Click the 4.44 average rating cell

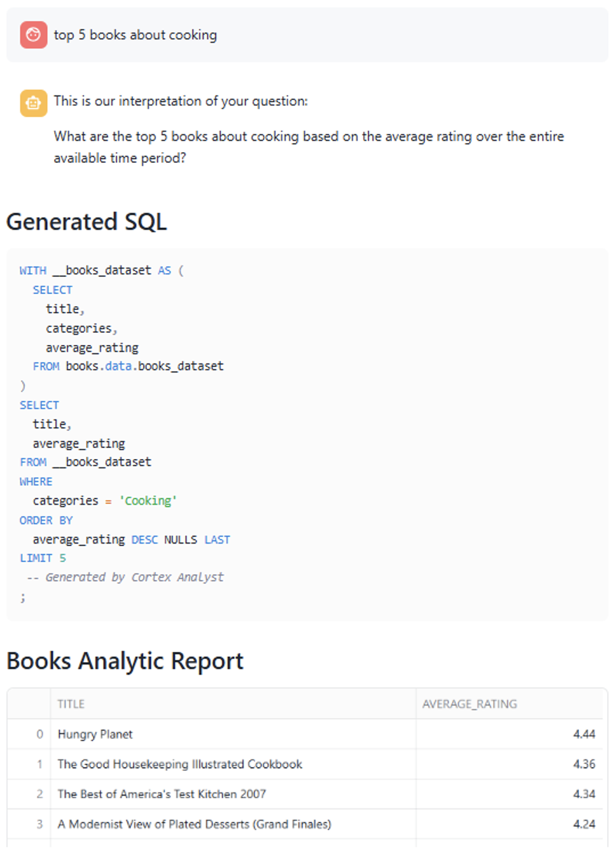(584, 735)
